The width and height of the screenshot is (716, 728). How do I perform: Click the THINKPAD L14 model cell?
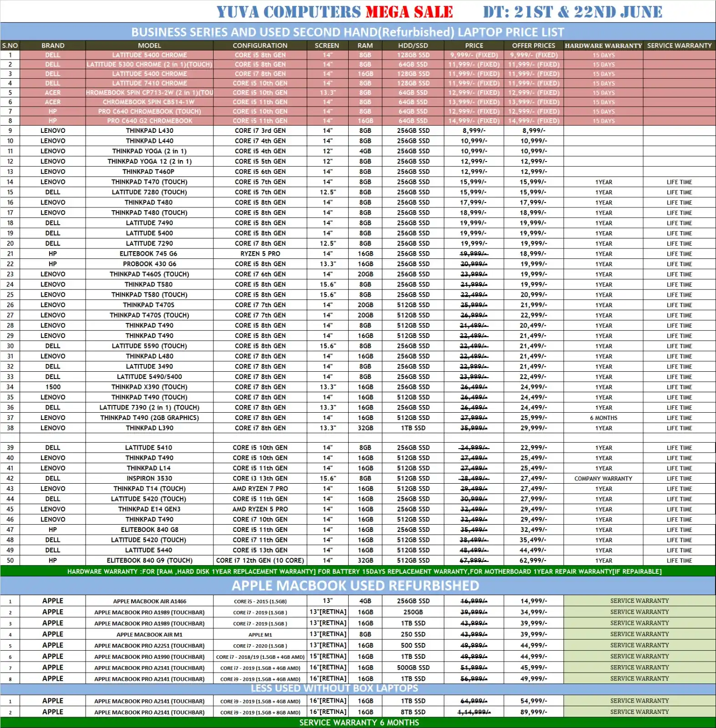[x=149, y=468]
